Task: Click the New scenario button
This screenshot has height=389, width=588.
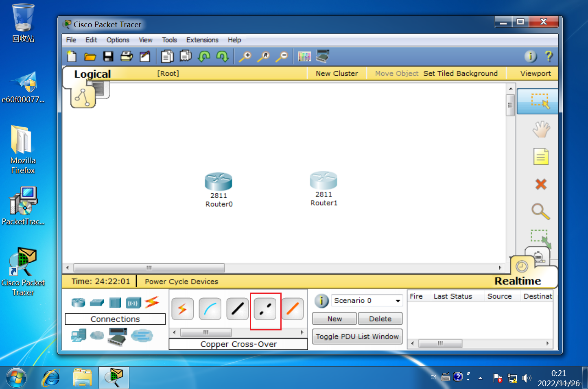Action: [x=334, y=319]
